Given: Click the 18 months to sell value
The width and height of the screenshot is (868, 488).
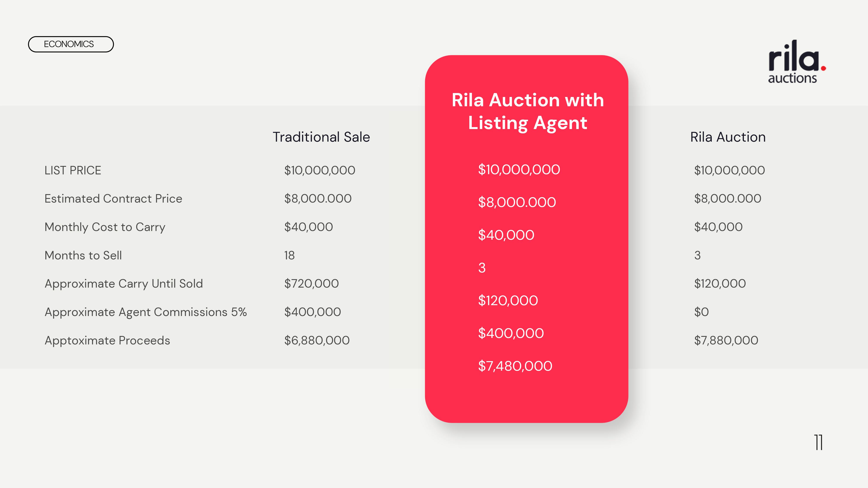Looking at the screenshot, I should pyautogui.click(x=289, y=255).
